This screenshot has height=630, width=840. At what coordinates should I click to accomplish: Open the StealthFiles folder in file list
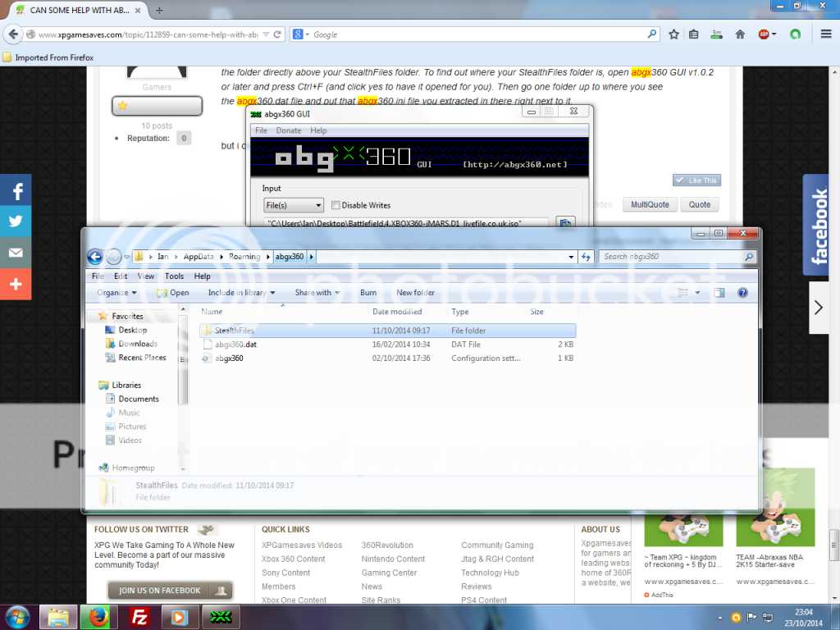click(x=235, y=331)
